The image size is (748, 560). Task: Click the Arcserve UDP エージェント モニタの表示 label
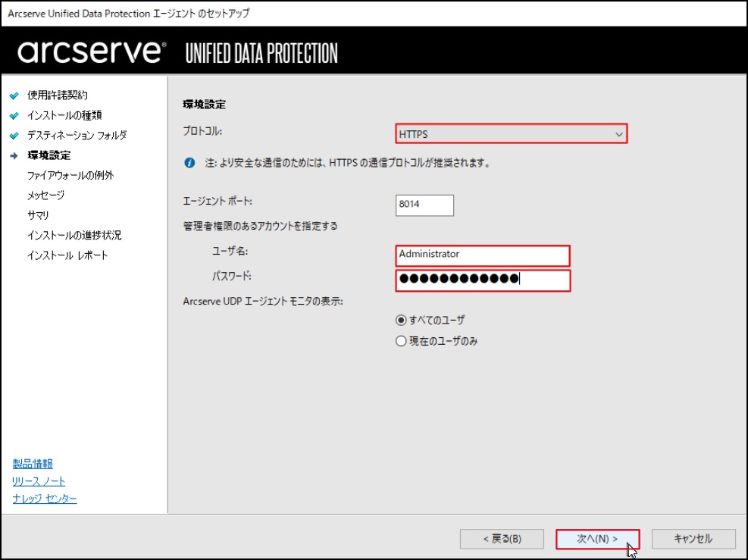pos(263,302)
